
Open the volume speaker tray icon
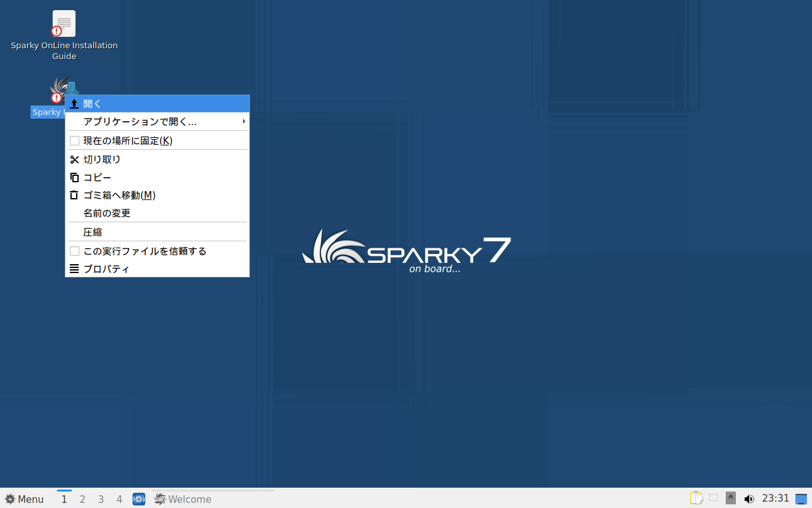749,499
